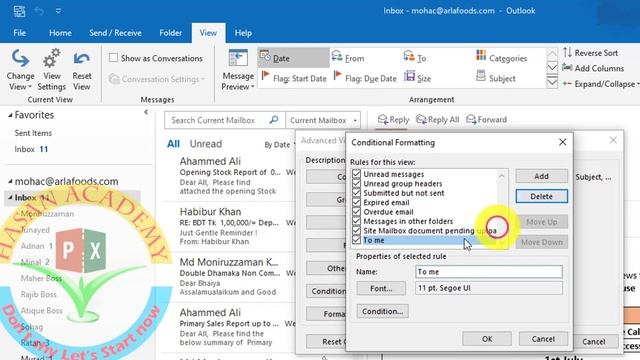Close the Conditional Formatting dialog
Image resolution: width=640 pixels, height=360 pixels.
point(562,142)
